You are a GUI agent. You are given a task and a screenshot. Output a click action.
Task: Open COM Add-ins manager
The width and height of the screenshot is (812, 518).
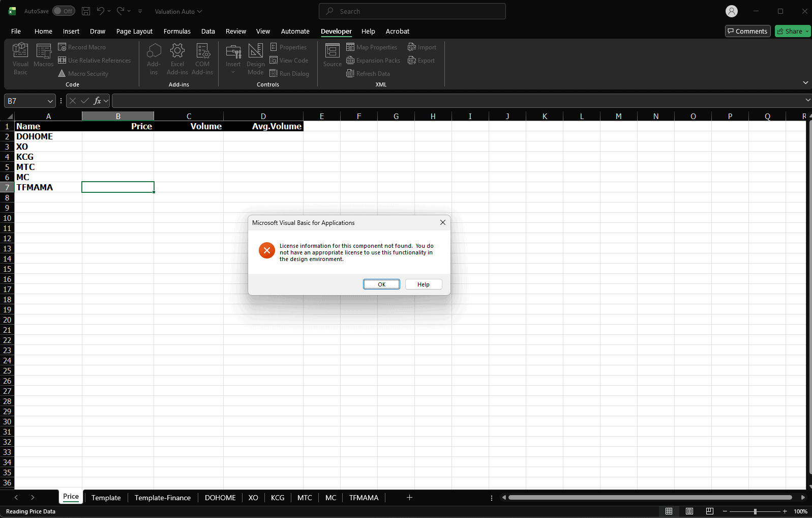(x=202, y=59)
